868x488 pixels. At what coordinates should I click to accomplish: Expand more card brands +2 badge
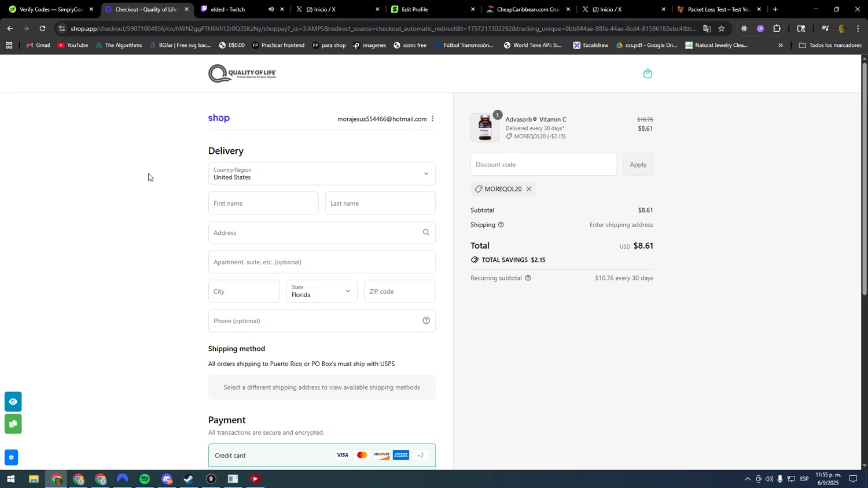tap(421, 456)
